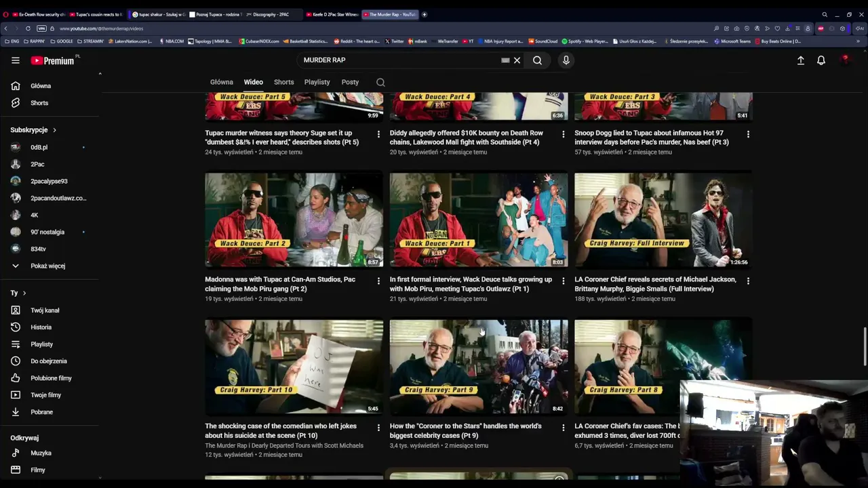The image size is (868, 488).
Task: Add a new browser tab
Action: point(425,14)
